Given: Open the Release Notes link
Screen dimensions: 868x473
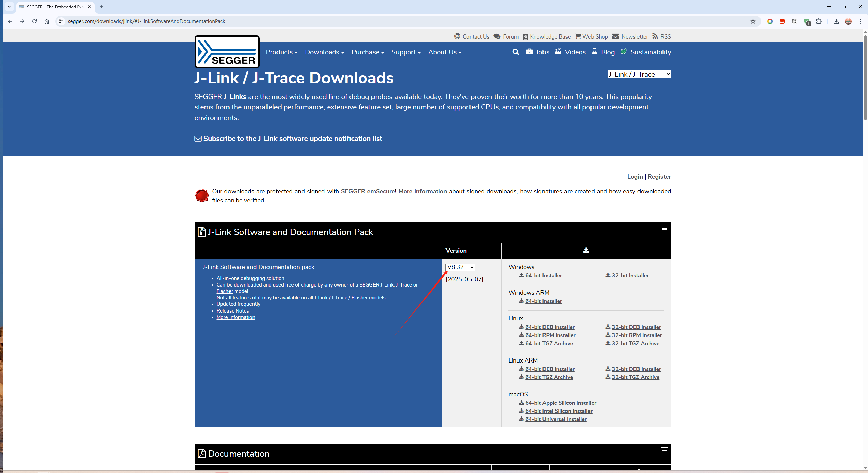Looking at the screenshot, I should coord(233,311).
